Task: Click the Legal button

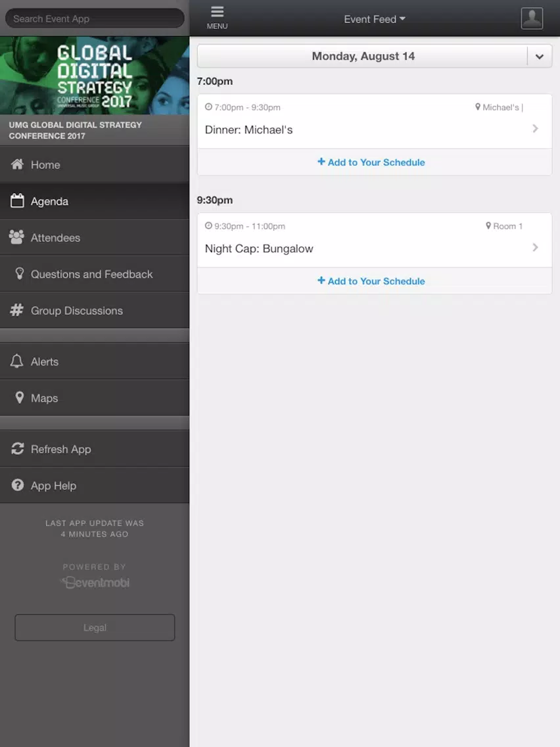Action: coord(95,627)
